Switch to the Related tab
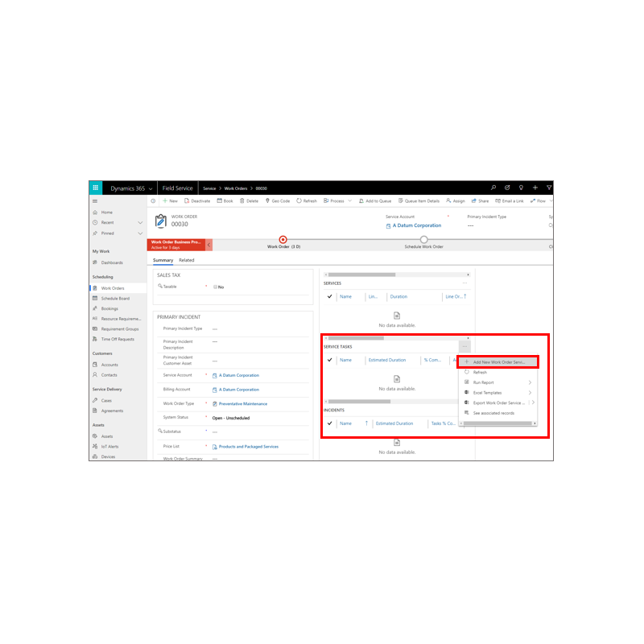 (x=187, y=260)
